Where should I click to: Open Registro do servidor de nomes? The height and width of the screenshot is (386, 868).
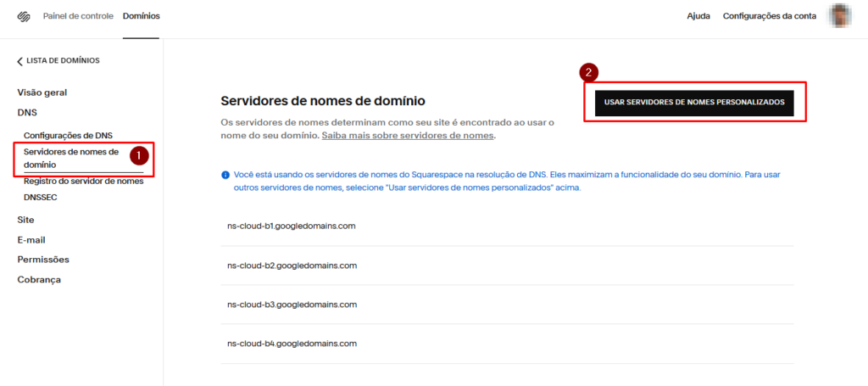(83, 182)
